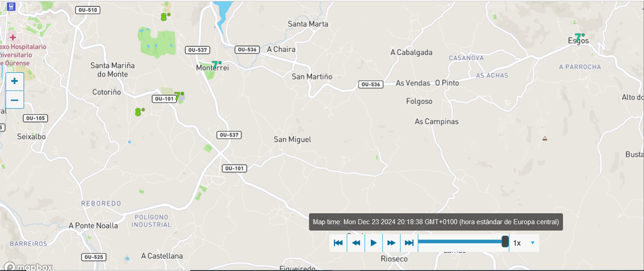The width and height of the screenshot is (644, 271).
Task: Click the Santa Marta place label
Action: point(308,24)
